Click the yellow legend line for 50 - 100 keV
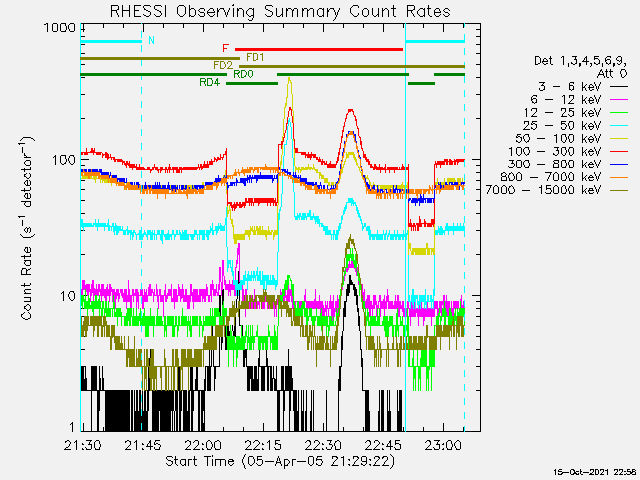Viewport: 640px width, 480px height. 619,139
